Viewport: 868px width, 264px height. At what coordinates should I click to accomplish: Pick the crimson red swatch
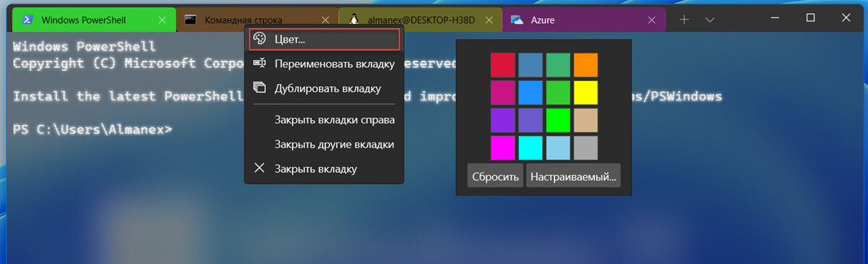[x=502, y=65]
